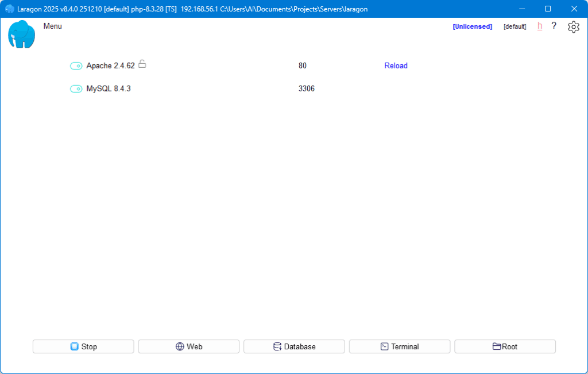Reload Apache using the Reload link
This screenshot has height=374, width=588.
pos(396,66)
